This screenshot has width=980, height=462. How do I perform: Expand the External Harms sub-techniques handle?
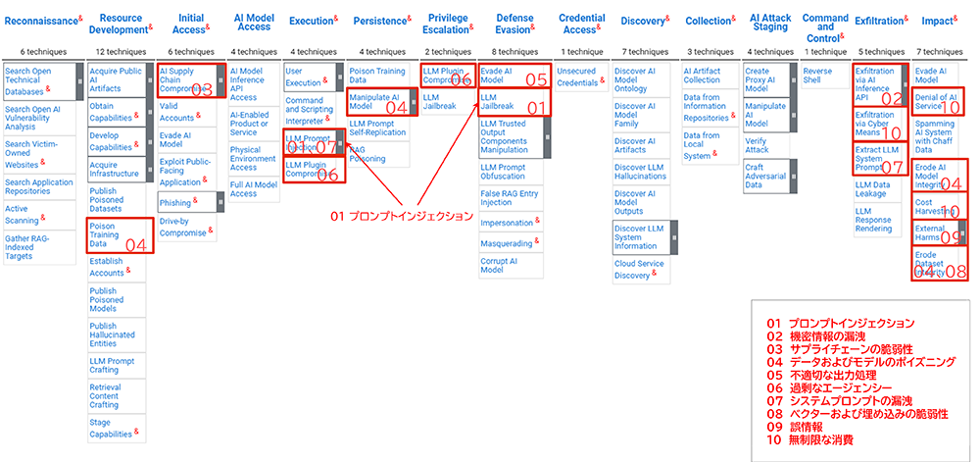point(962,232)
